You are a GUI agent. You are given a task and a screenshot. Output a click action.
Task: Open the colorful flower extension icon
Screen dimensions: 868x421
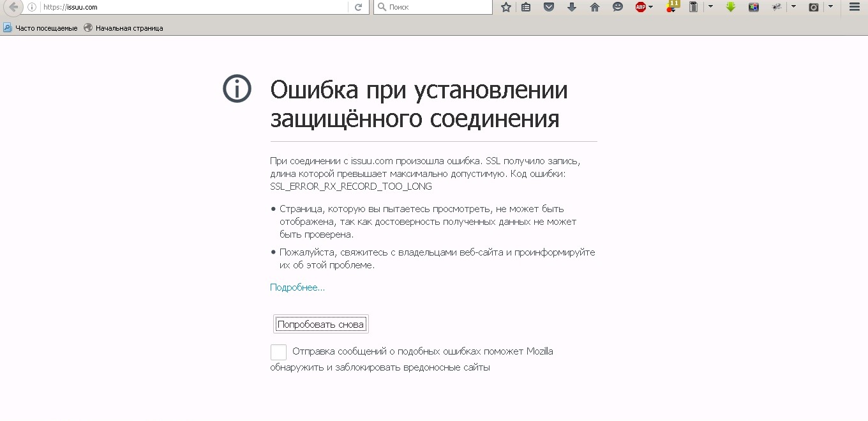754,7
